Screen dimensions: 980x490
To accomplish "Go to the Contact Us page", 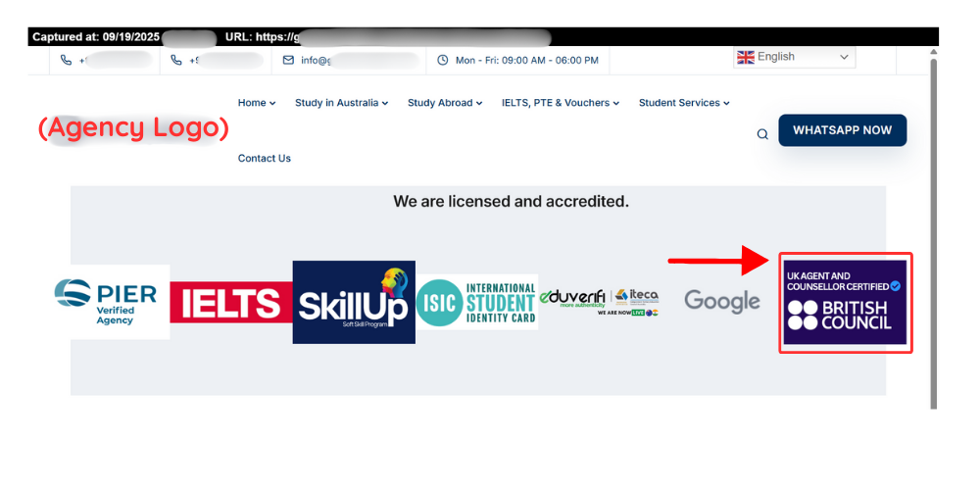I will click(265, 158).
